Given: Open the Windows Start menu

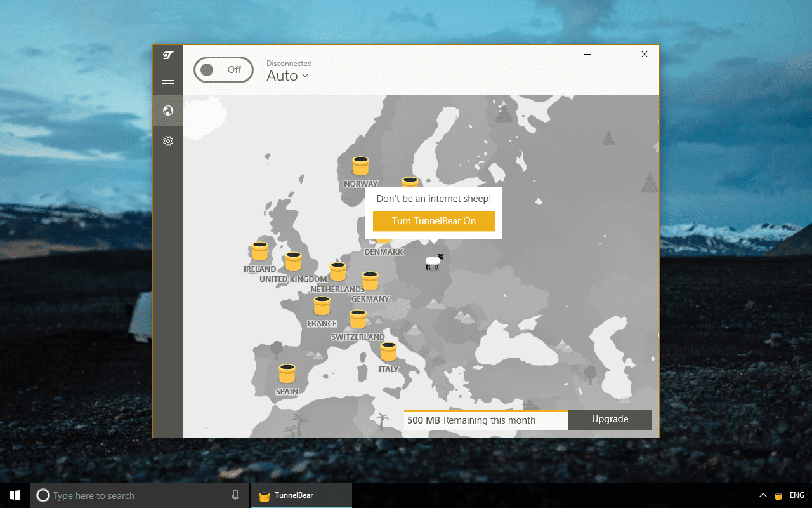Looking at the screenshot, I should point(15,495).
